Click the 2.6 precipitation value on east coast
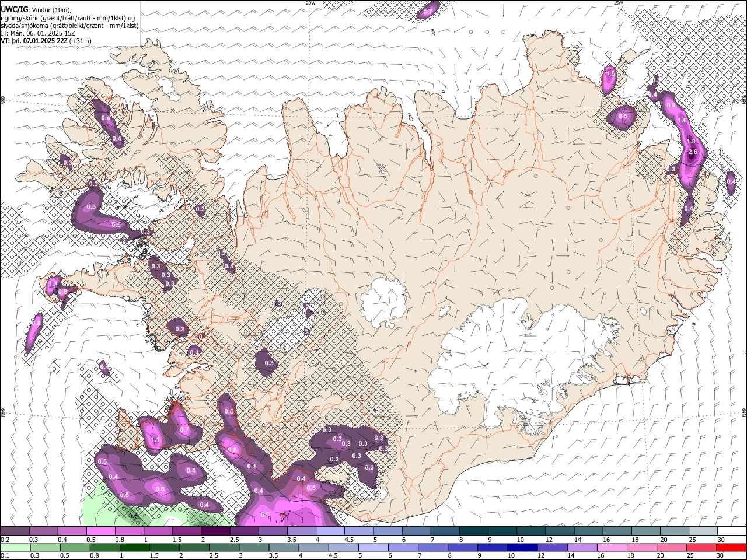Screen dimensions: 747x560 click(x=693, y=152)
